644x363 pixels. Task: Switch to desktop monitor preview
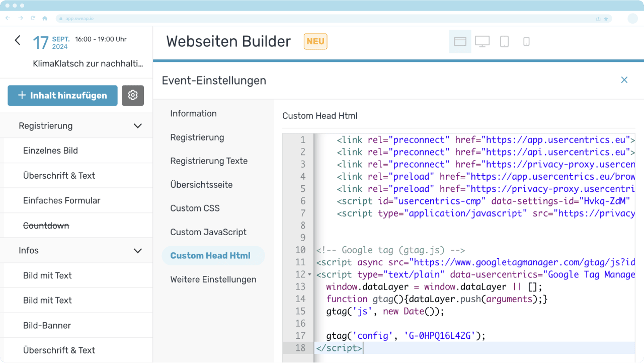(482, 42)
